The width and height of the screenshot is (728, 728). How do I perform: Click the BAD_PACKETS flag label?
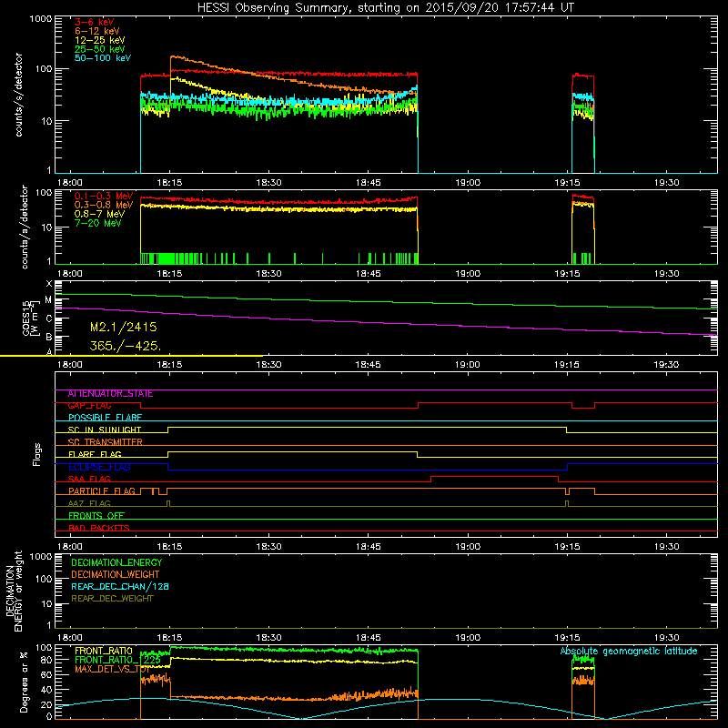click(99, 528)
